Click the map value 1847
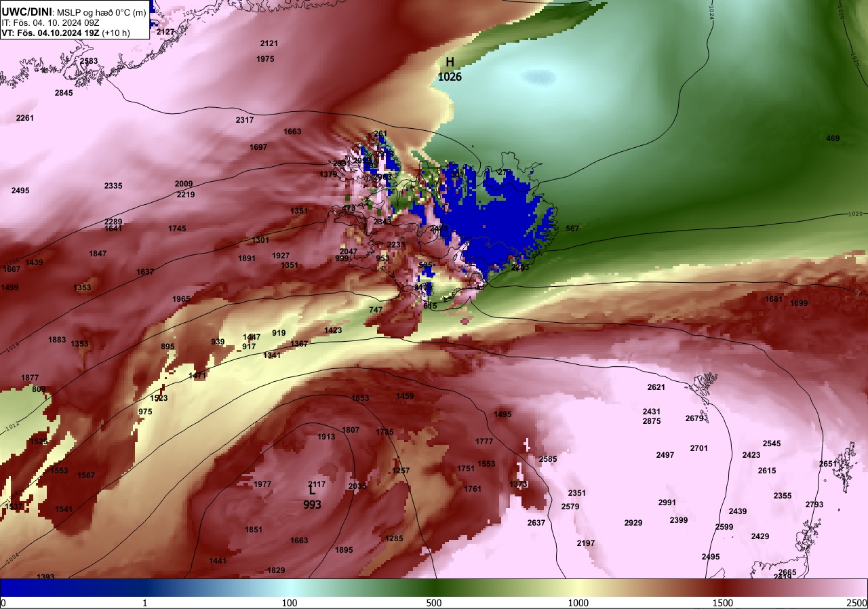 click(x=98, y=254)
